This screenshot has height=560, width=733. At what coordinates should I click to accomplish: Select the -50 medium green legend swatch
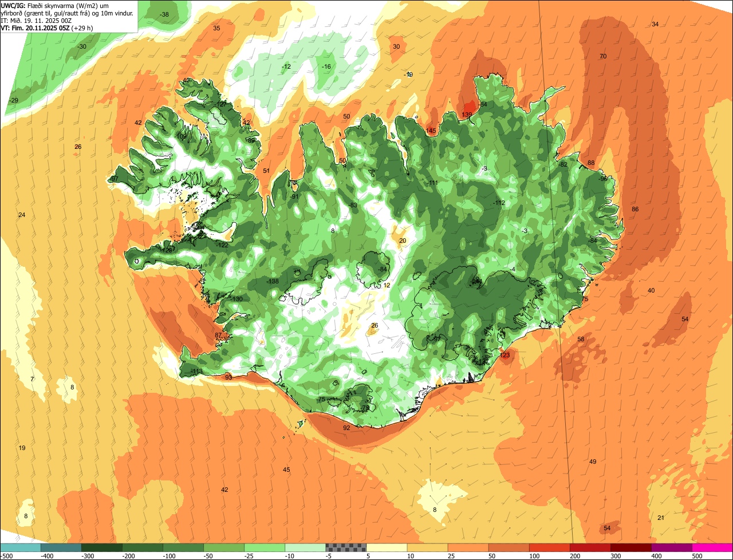(x=224, y=547)
